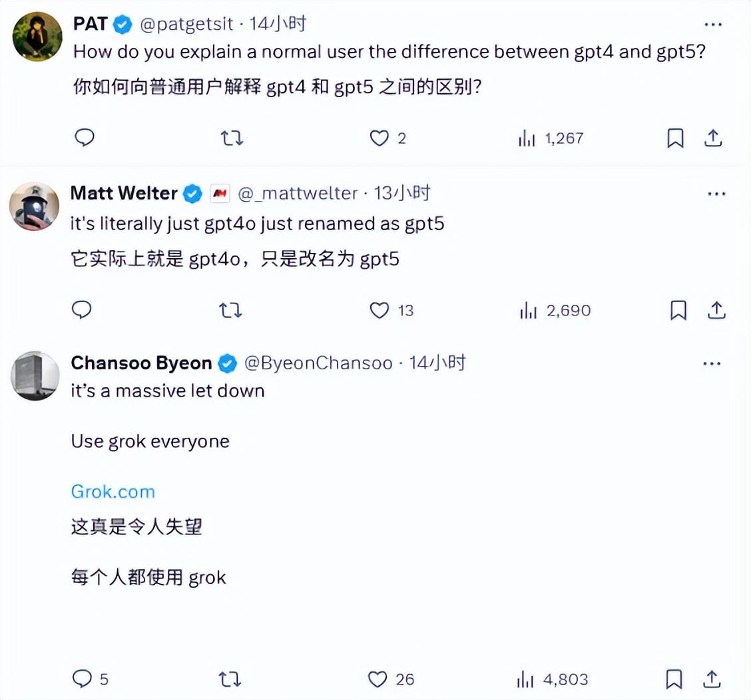This screenshot has width=751, height=700.
Task: Open more options on Matt Welter's tweet
Action: point(716,193)
